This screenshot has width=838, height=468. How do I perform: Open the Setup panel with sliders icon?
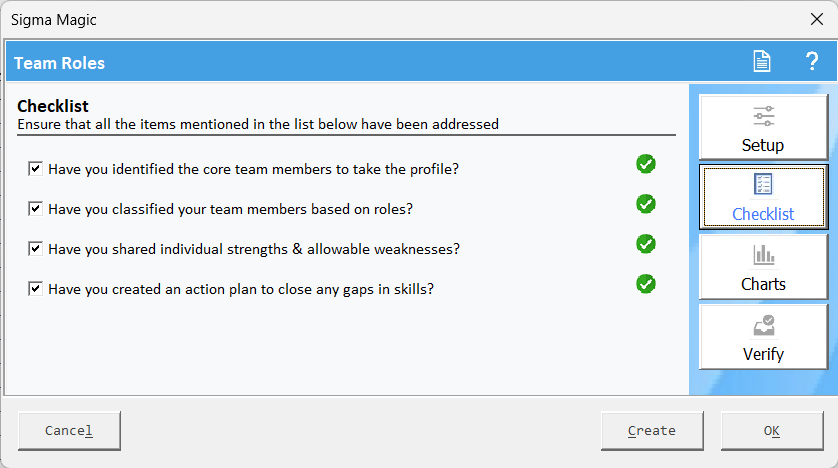(x=763, y=128)
